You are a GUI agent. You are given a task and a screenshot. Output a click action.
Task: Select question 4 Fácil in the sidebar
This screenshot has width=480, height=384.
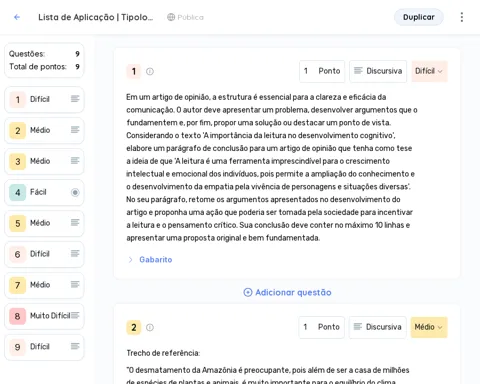click(x=44, y=192)
